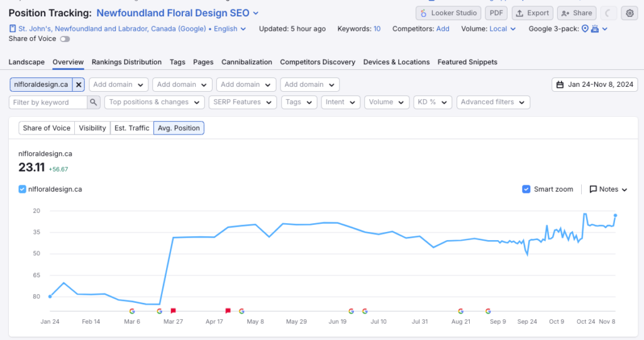This screenshot has height=340, width=644.
Task: Remove the nlfloraldesign.ca domain chip
Action: 79,85
